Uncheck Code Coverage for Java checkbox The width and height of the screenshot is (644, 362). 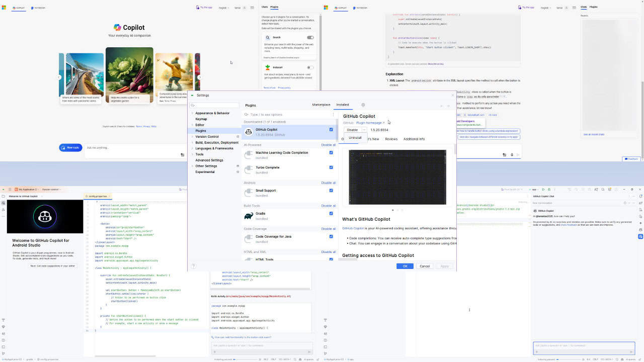click(x=331, y=236)
